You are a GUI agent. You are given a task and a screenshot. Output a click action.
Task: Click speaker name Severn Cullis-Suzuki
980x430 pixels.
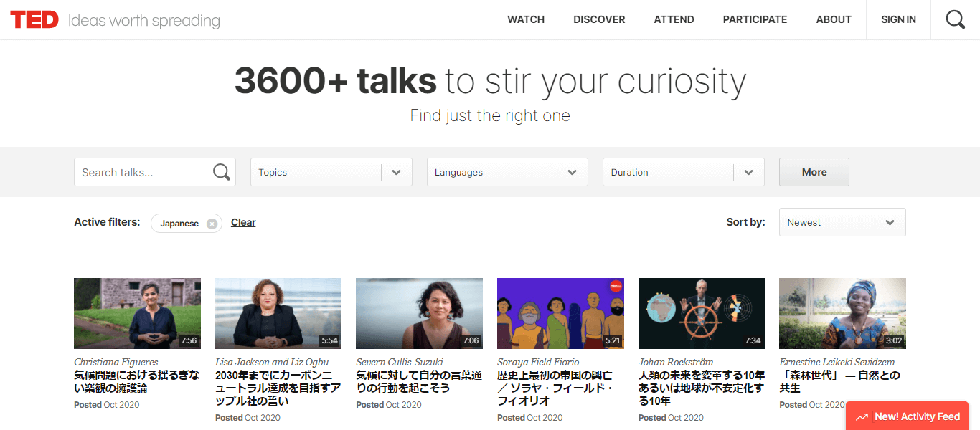click(x=400, y=362)
